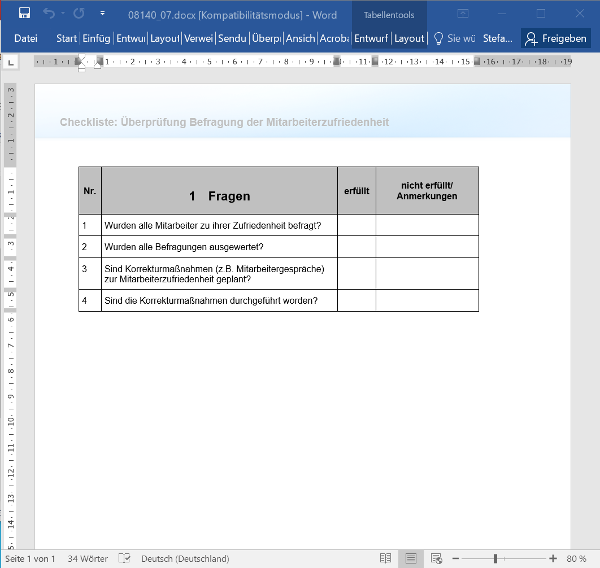The height and width of the screenshot is (568, 600).
Task: Click the lightbulb 'Sie wü...' search box
Action: coord(454,38)
